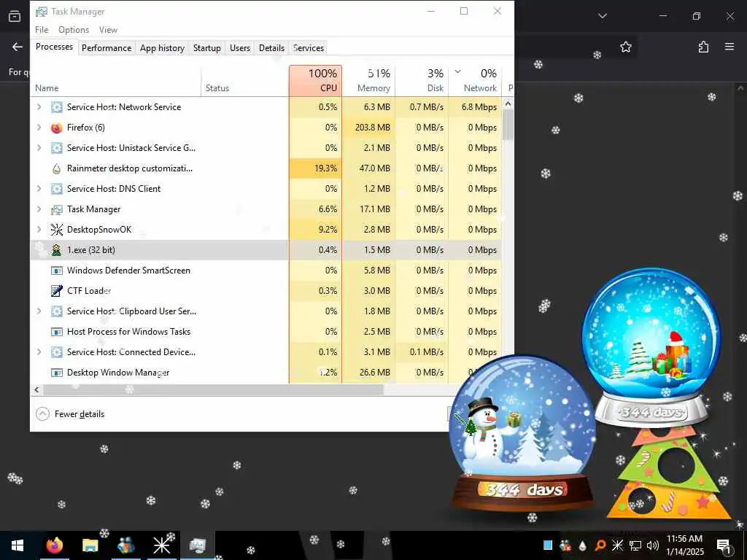The image size is (747, 560).
Task: Switch to the App history tab
Action: 162,48
